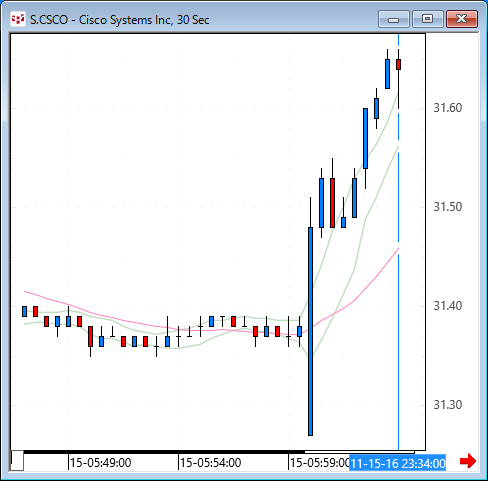Image resolution: width=488 pixels, height=481 pixels.
Task: Maximize the S.CSCO chart window
Action: [427, 19]
